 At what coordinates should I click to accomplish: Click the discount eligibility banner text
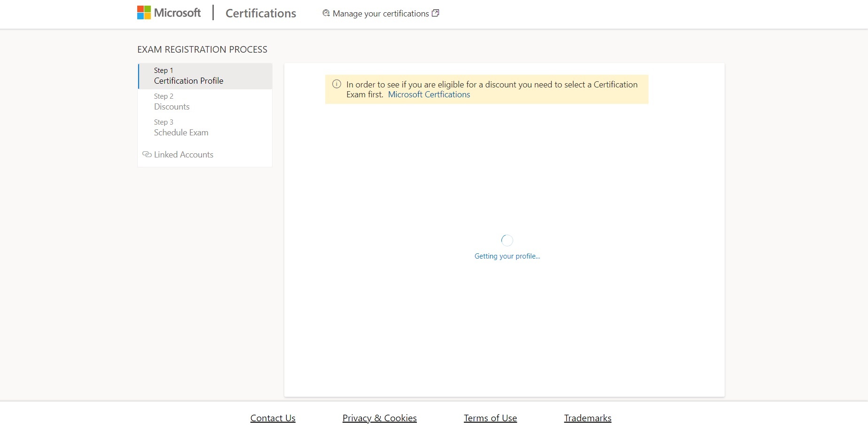[492, 89]
